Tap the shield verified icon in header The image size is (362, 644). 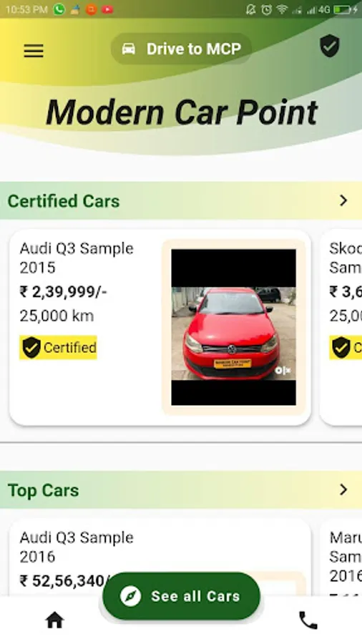click(x=330, y=46)
